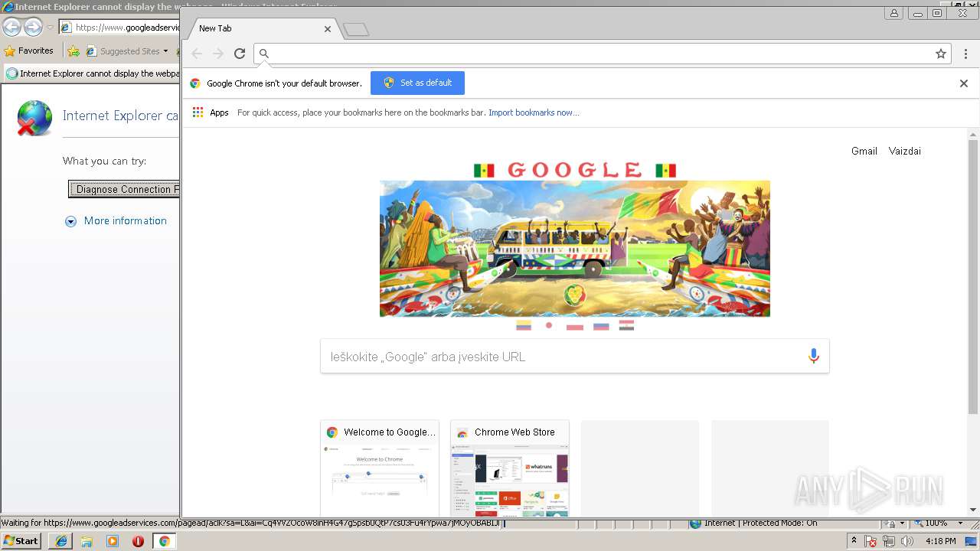
Task: Open Favorites in Internet Explorer
Action: [x=29, y=51]
